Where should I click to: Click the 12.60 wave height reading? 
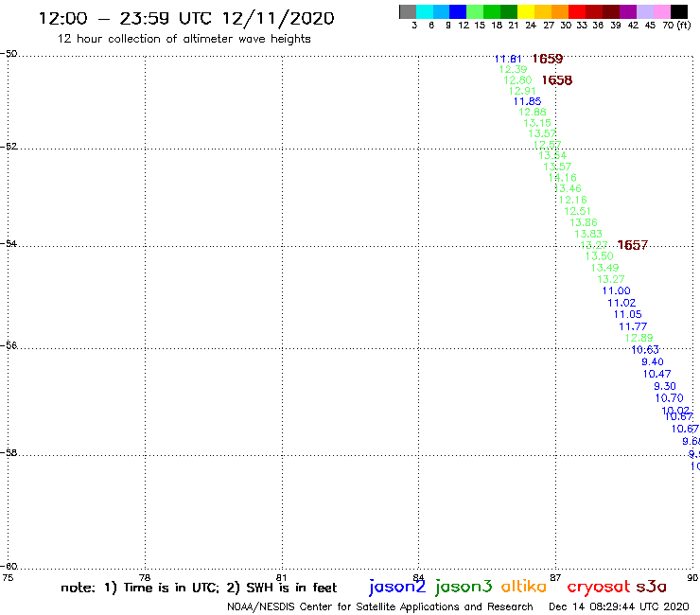click(517, 80)
